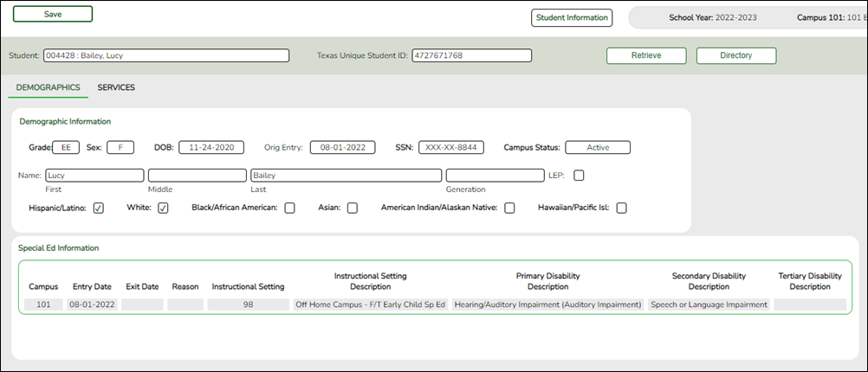Check the Black/African American checkbox
Viewport: 868px width, 372px height.
click(x=289, y=208)
